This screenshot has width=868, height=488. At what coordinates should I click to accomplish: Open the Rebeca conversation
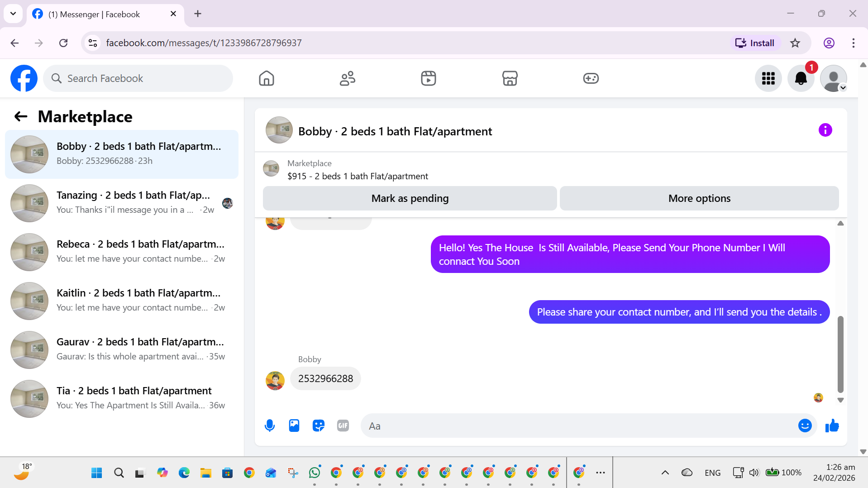[122, 252]
